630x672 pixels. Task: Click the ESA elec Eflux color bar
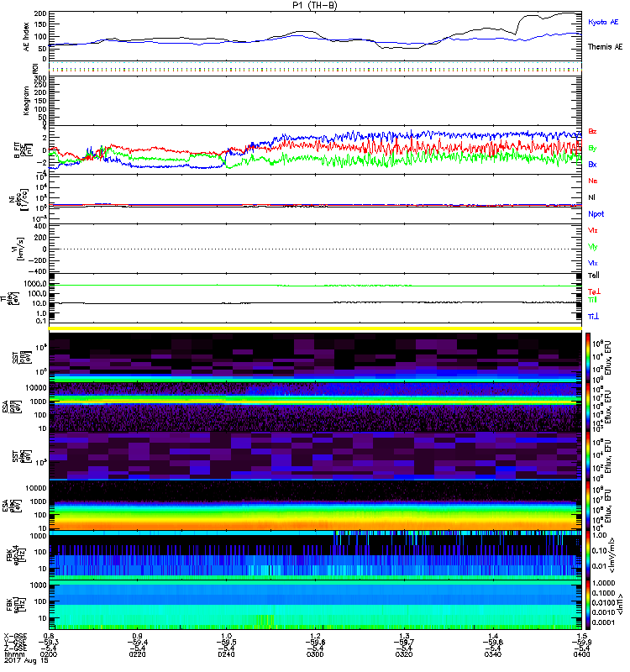tap(588, 506)
